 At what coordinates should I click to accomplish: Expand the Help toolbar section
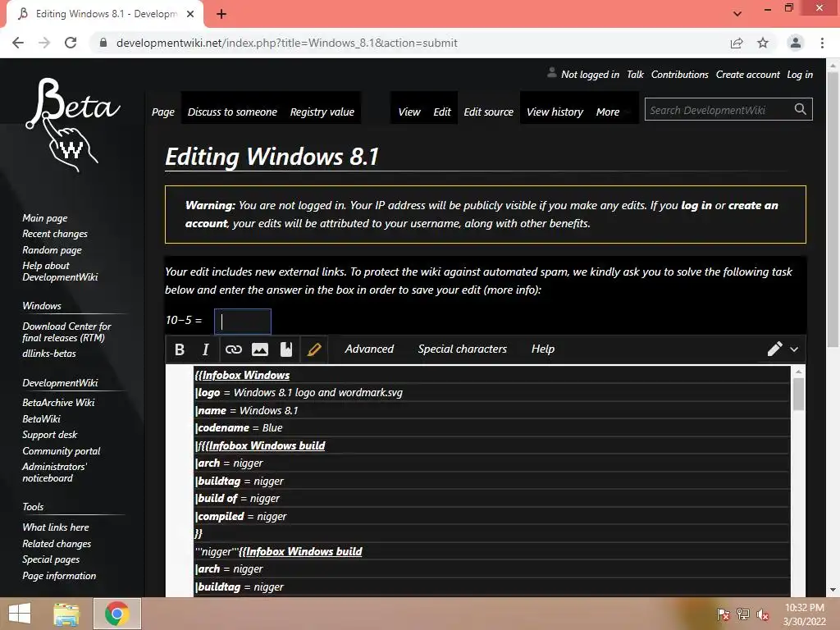(x=543, y=349)
